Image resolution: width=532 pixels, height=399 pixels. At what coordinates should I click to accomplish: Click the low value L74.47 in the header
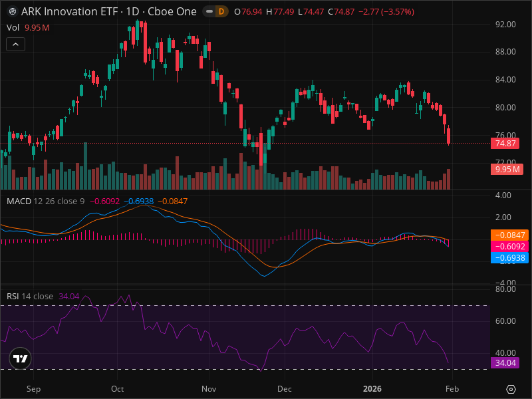[x=311, y=12]
